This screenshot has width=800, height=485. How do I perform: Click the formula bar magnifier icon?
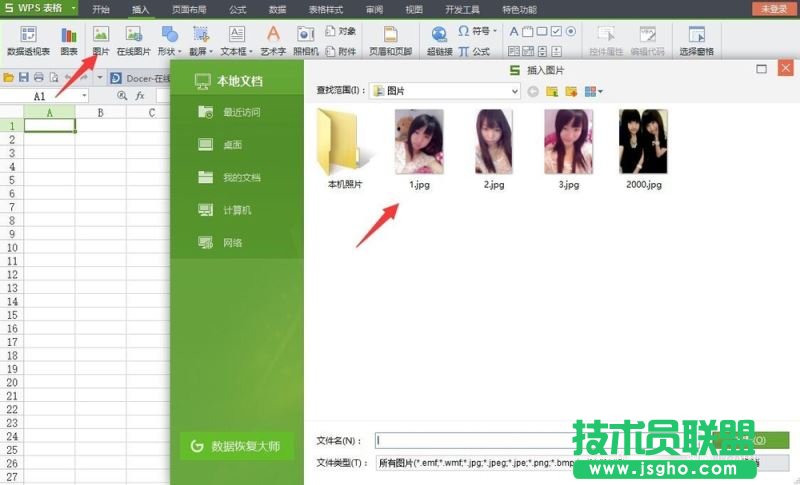[x=122, y=95]
